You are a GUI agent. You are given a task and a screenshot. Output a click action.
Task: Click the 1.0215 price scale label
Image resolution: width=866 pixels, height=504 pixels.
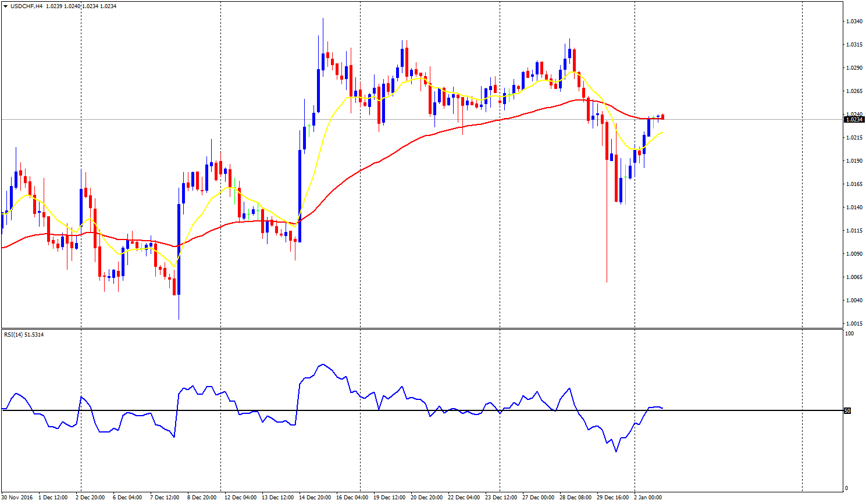[x=854, y=138]
